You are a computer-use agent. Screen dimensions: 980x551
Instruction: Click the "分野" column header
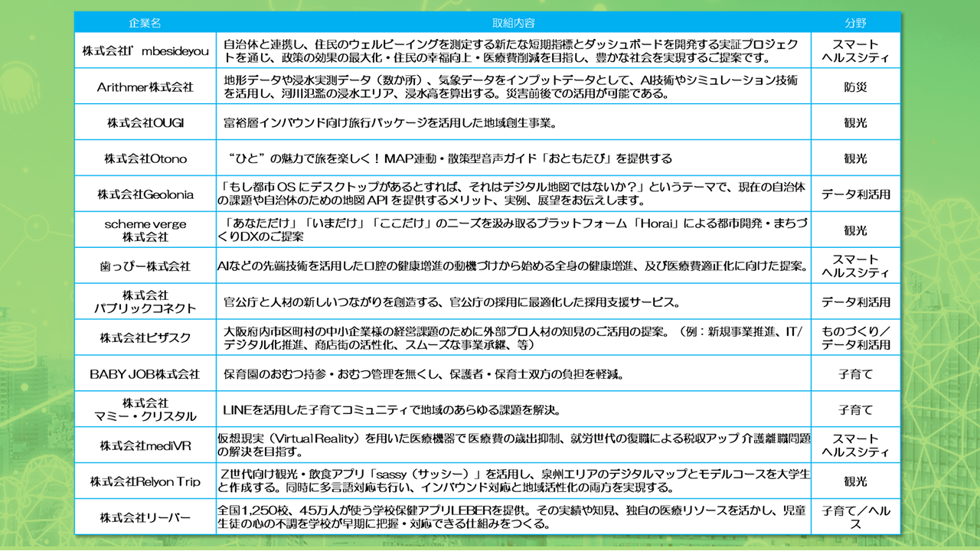pos(856,23)
